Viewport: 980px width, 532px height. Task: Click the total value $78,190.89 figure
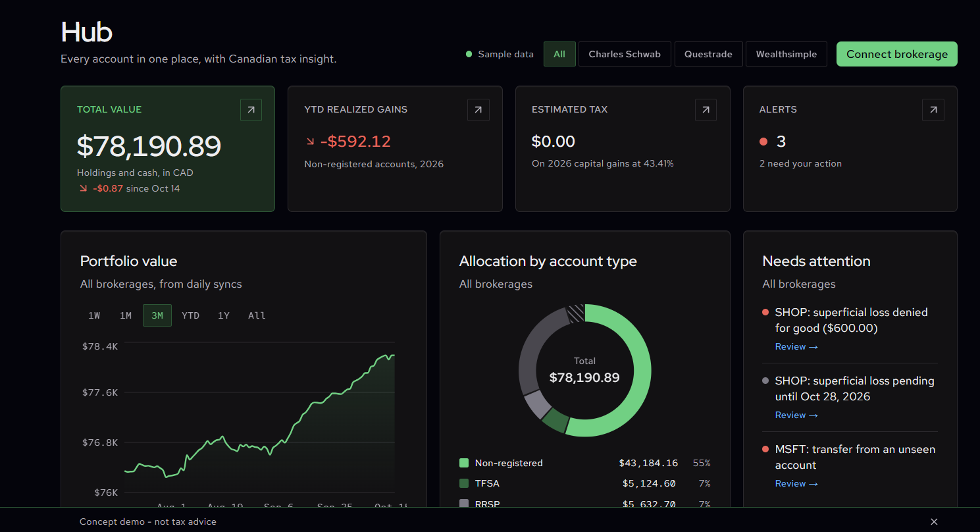click(x=149, y=146)
